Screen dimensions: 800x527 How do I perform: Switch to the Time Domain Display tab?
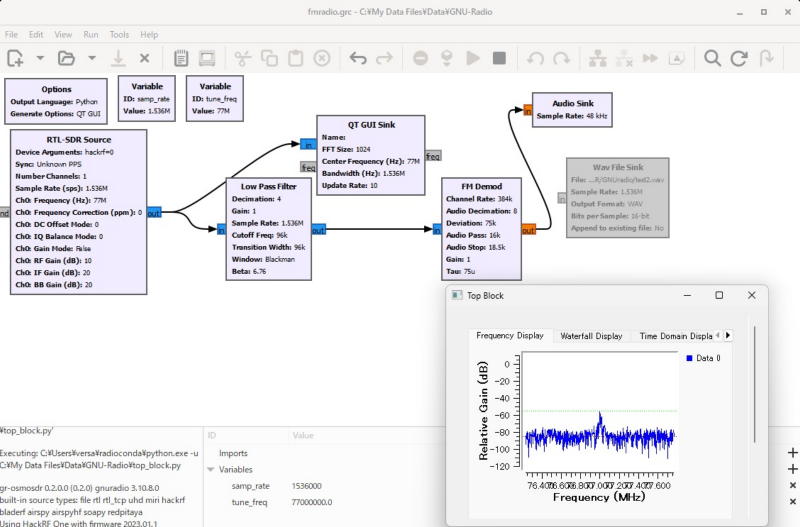(x=676, y=336)
